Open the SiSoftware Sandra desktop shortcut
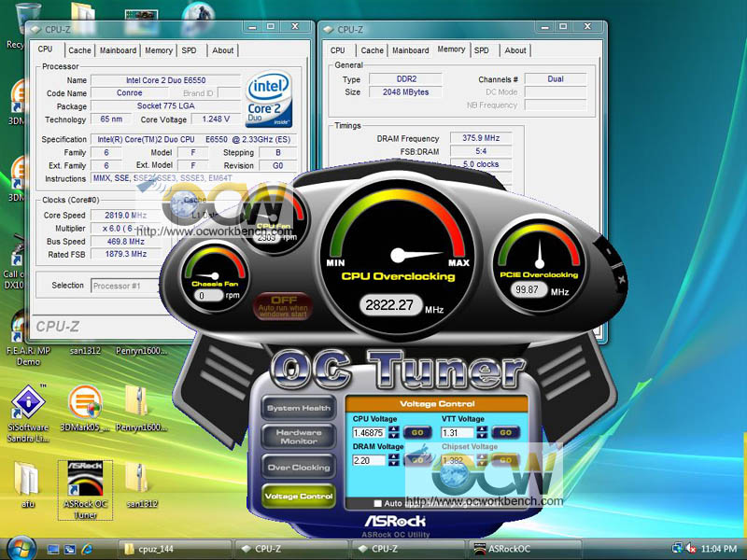This screenshot has width=747, height=560. coord(28,413)
